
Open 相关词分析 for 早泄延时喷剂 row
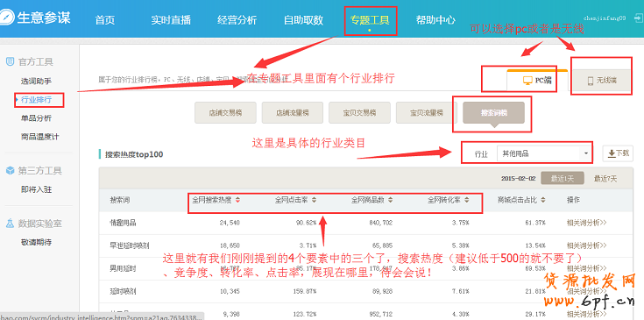pyautogui.click(x=586, y=245)
